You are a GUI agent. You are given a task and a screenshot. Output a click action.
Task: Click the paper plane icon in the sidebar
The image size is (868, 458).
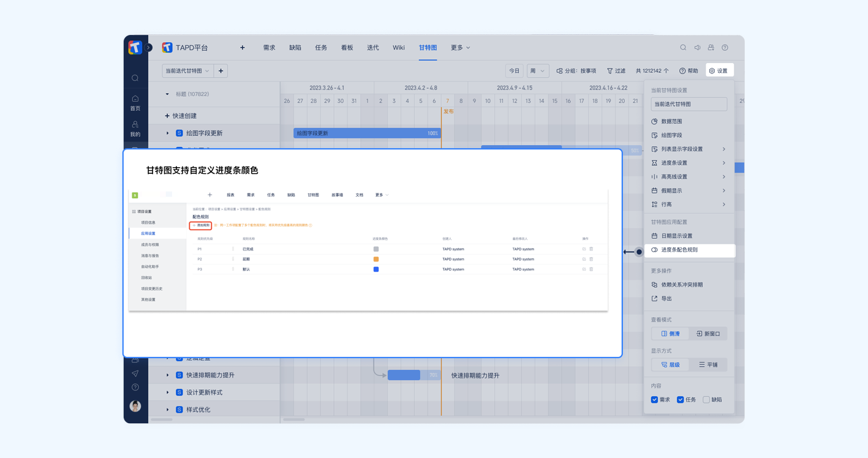click(135, 374)
